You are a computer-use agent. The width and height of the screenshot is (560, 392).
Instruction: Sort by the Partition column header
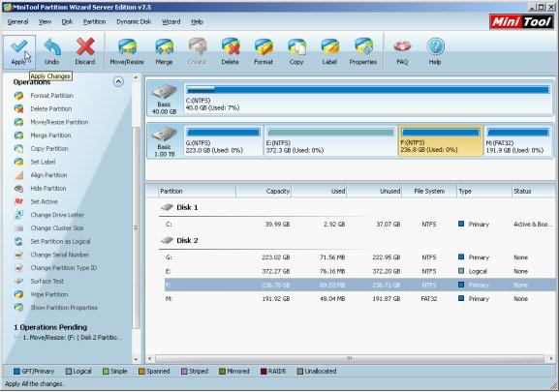click(197, 192)
